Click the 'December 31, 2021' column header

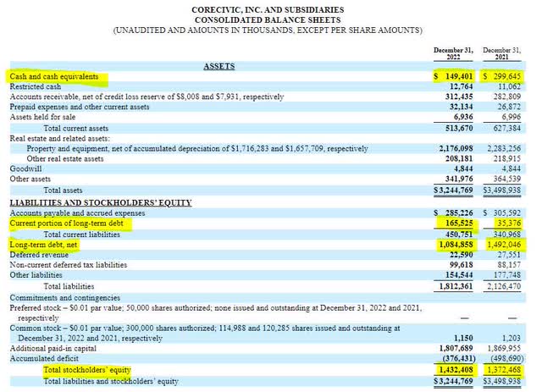point(501,53)
